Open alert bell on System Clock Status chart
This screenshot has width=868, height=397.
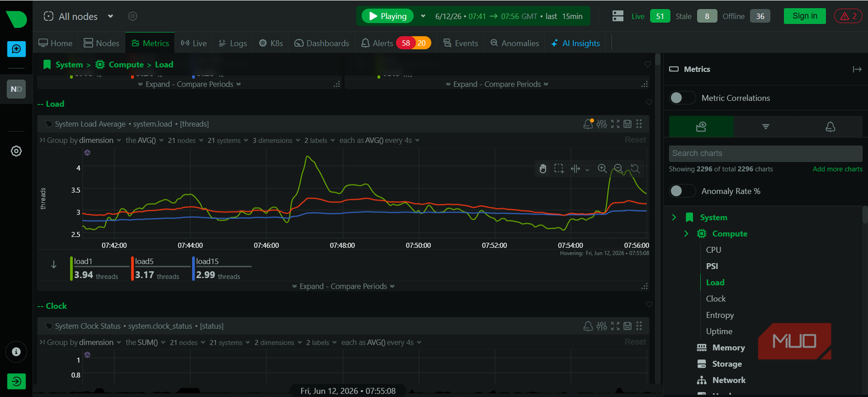[589, 326]
